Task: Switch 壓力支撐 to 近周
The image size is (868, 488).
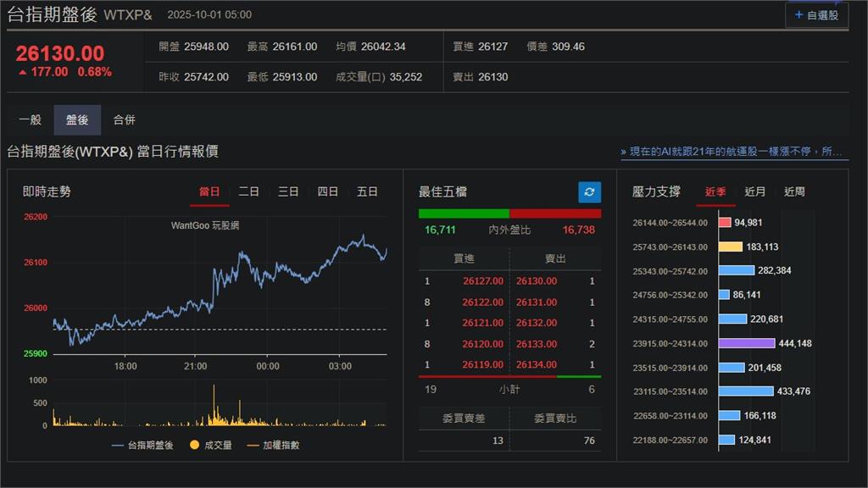Action: (794, 191)
